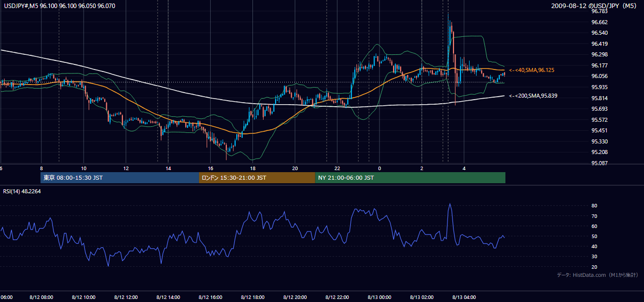The width and height of the screenshot is (644, 302).
Task: Click RSI scale value 80
Action: [595, 206]
